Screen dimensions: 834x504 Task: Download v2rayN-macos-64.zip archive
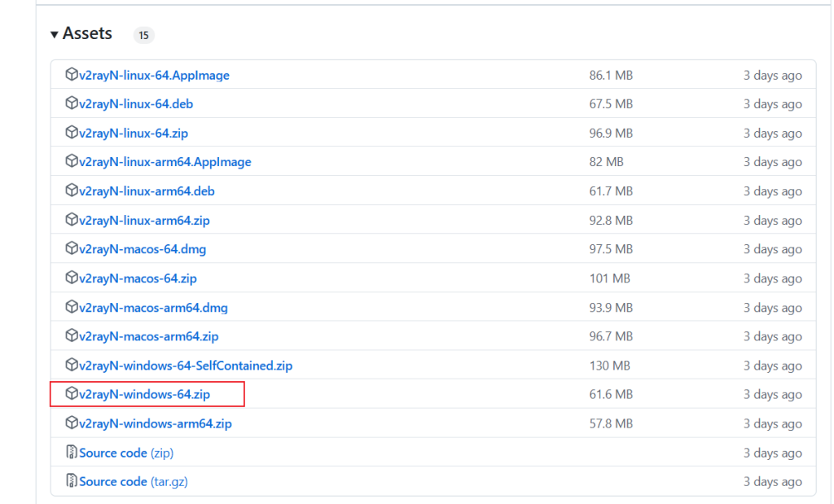138,278
